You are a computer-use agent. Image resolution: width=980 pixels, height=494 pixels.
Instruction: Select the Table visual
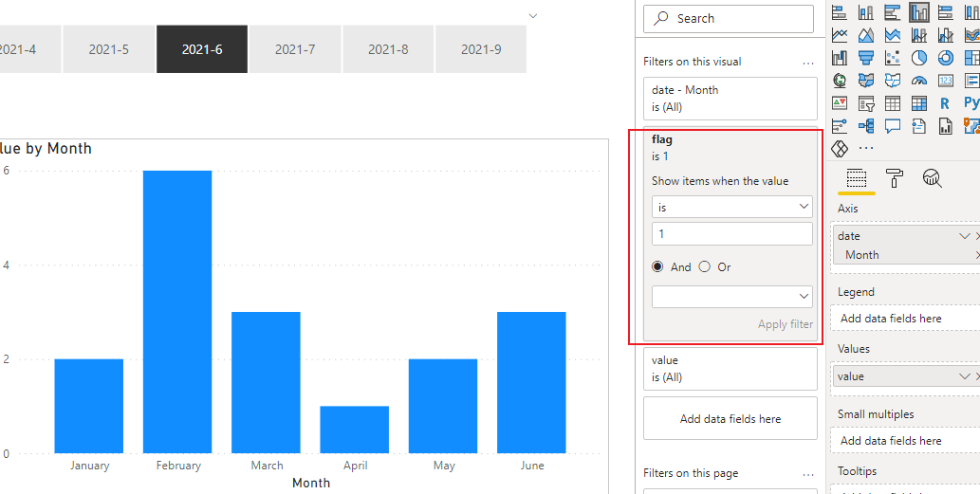893,103
